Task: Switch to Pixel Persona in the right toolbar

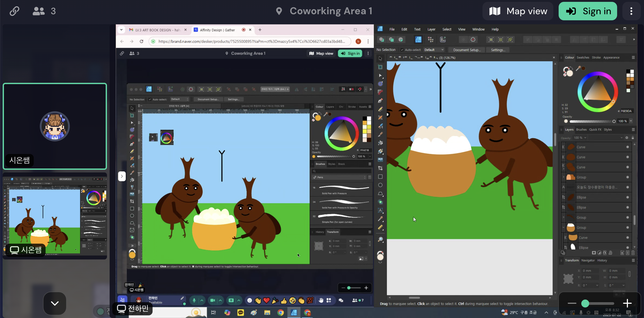Action: pyautogui.click(x=431, y=40)
